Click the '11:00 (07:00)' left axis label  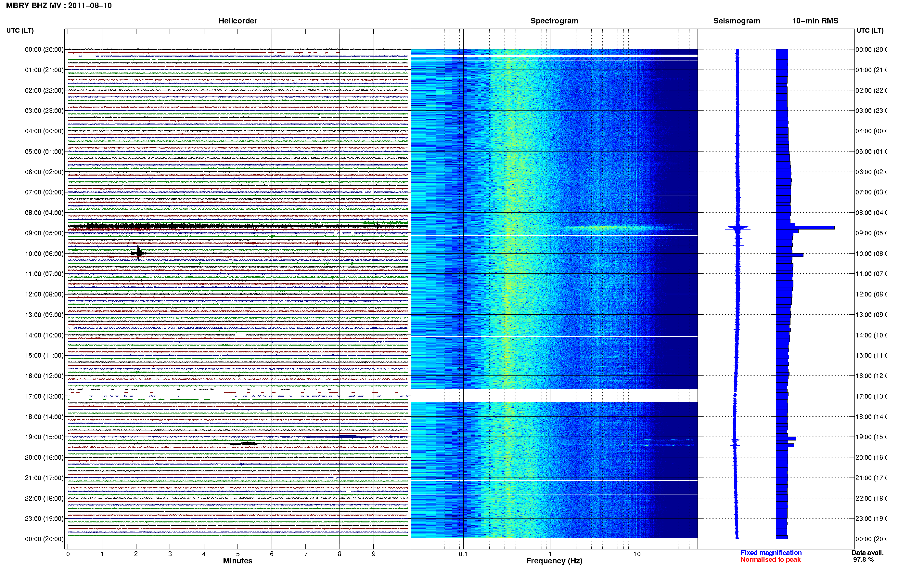[44, 274]
